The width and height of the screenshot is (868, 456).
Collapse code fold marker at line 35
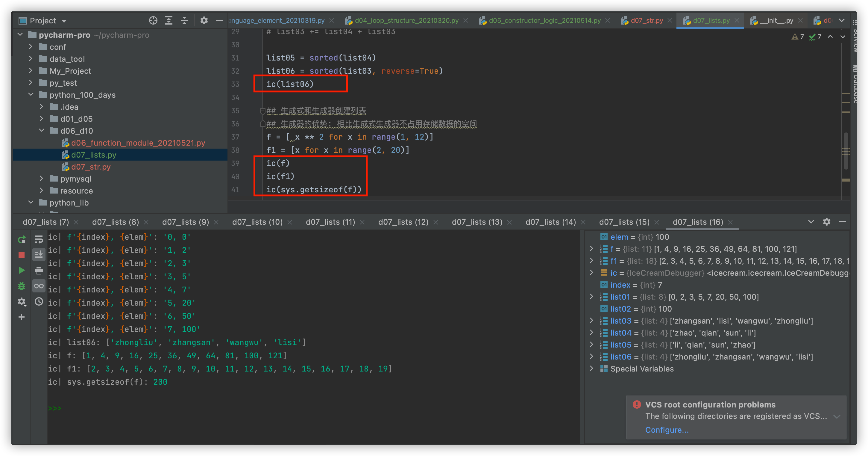point(262,110)
